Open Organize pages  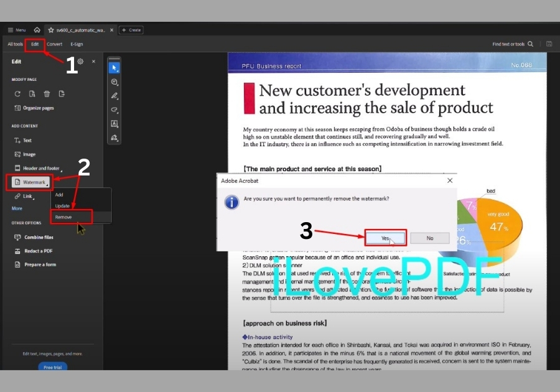34,108
